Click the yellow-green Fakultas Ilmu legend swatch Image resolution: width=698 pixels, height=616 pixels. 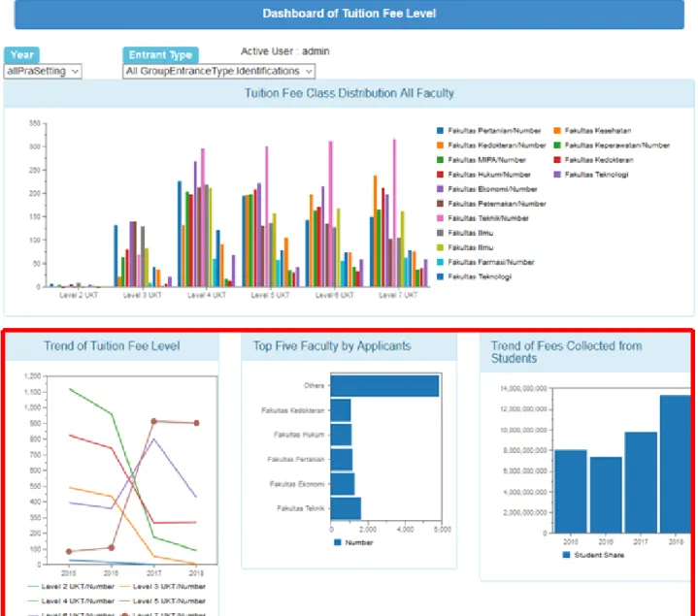coord(441,247)
